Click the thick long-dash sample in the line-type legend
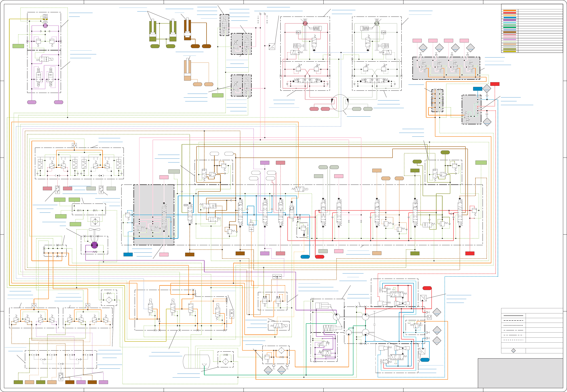 (513, 321)
